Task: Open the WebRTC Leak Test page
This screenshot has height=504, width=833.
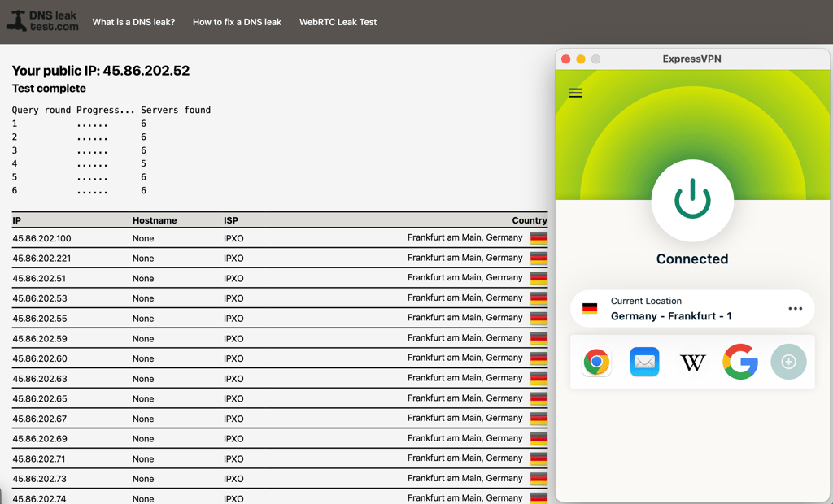Action: (338, 22)
